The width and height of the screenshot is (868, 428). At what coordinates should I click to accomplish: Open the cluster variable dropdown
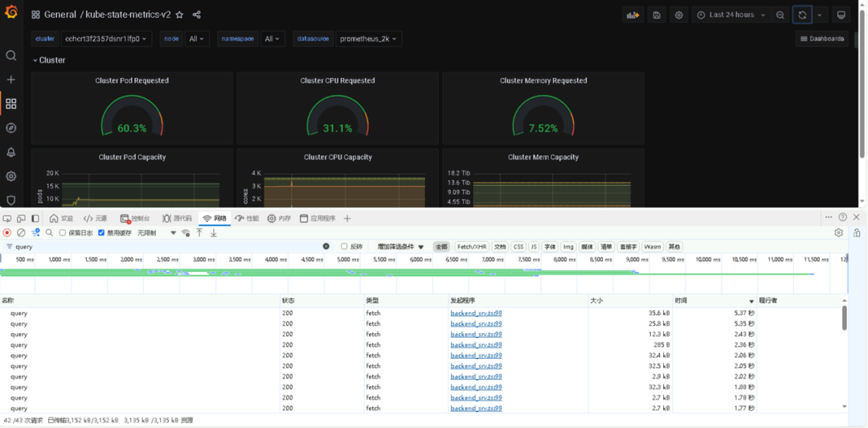[x=106, y=39]
